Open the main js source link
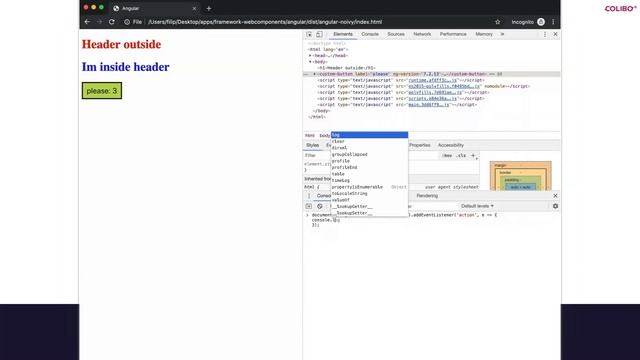 coord(429,104)
